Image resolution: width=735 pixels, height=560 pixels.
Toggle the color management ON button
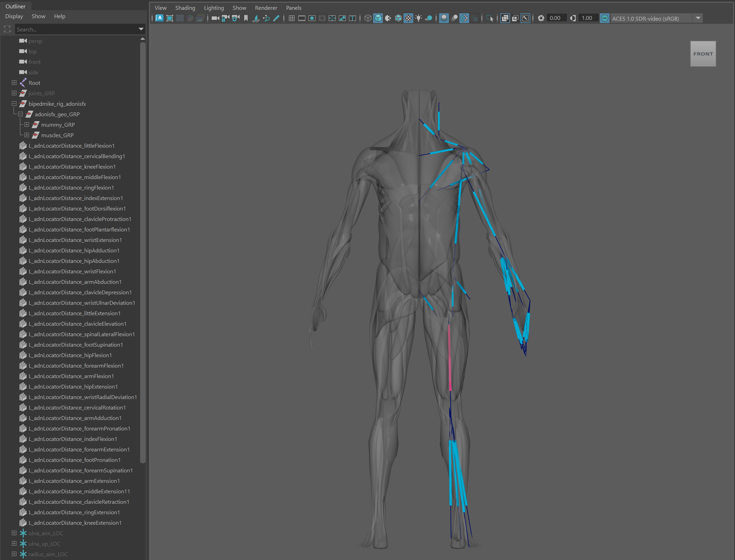coord(605,18)
